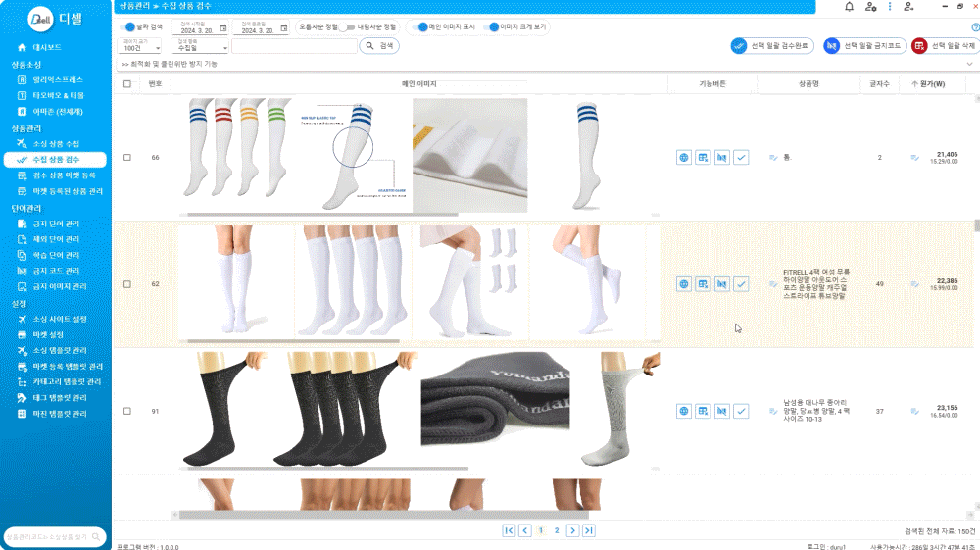Toggle 메인 이미지 표시 switch

(420, 26)
